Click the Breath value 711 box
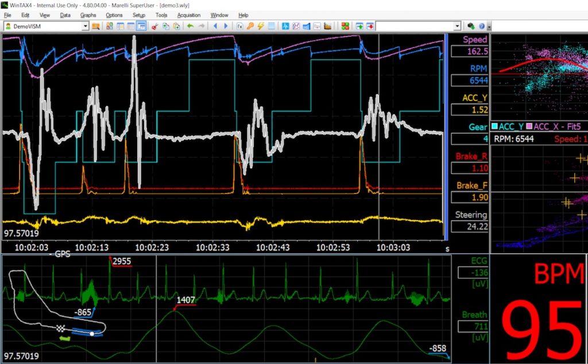 (x=473, y=327)
